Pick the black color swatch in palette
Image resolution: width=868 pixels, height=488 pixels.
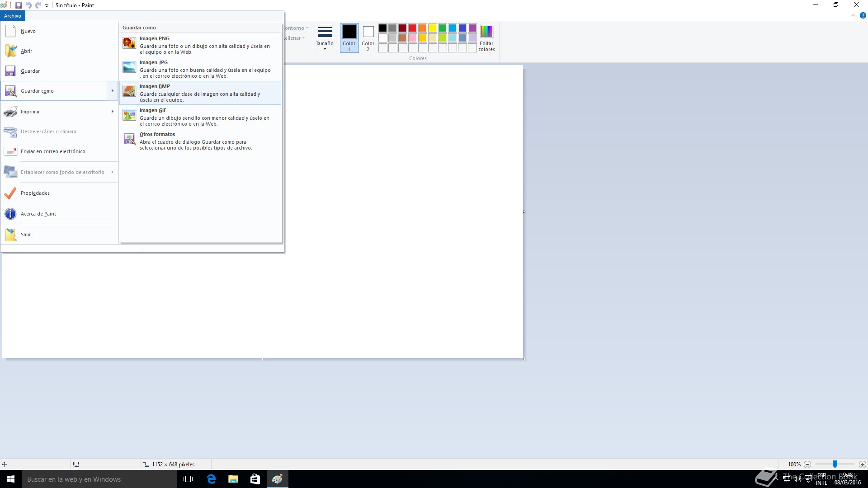(x=383, y=28)
